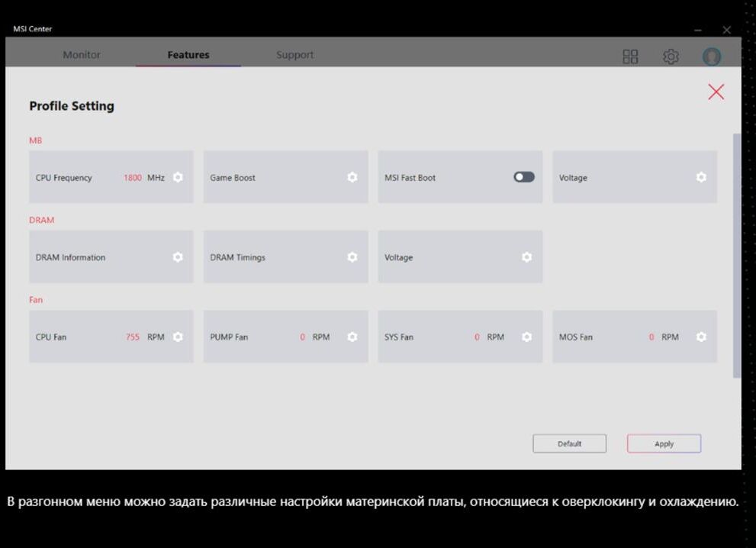
Task: Open MSI Center settings gear in header
Action: pos(671,56)
